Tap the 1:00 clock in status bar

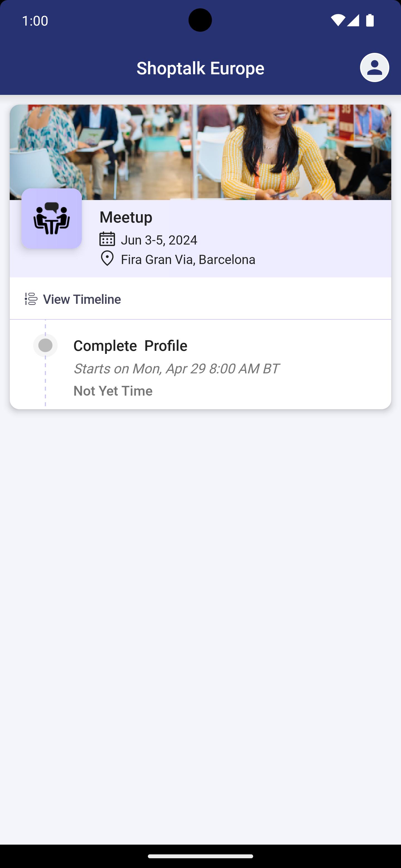[35, 21]
